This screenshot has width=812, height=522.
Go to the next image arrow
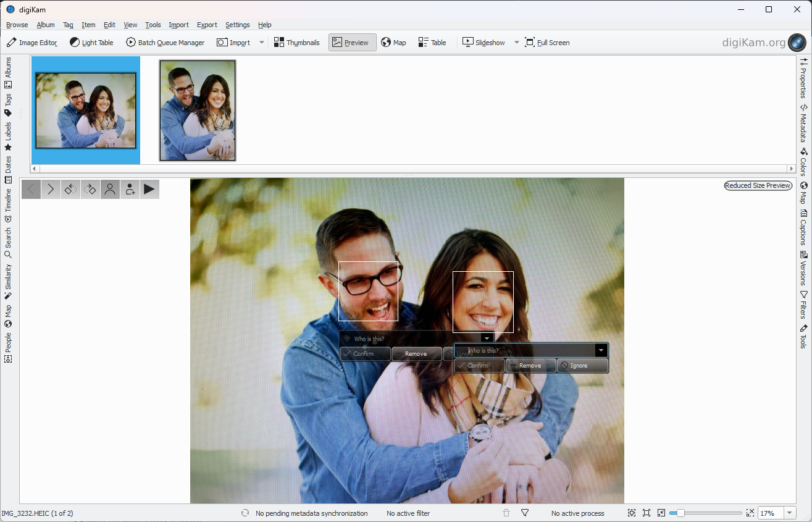(x=51, y=189)
